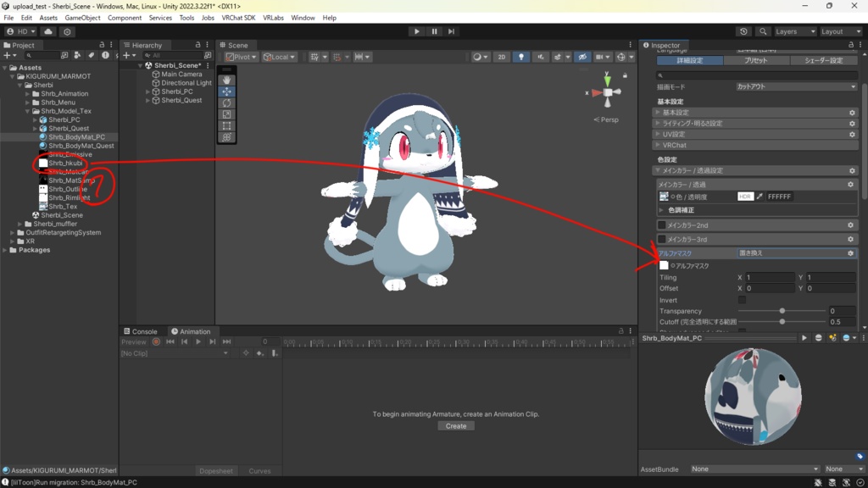Click gear icon beside メインカラー2nd
The height and width of the screenshot is (488, 868).
click(851, 225)
